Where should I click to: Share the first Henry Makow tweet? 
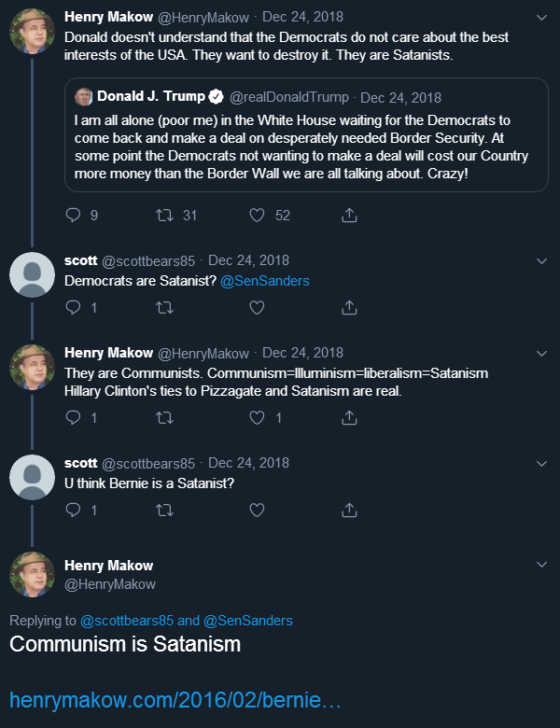349,215
